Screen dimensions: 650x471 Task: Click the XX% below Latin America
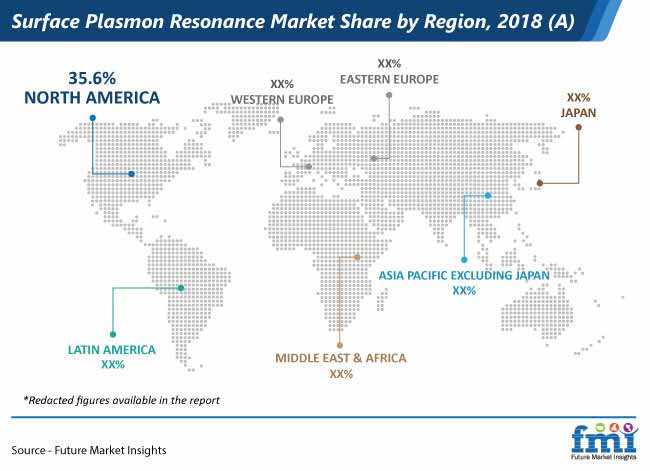pos(113,364)
